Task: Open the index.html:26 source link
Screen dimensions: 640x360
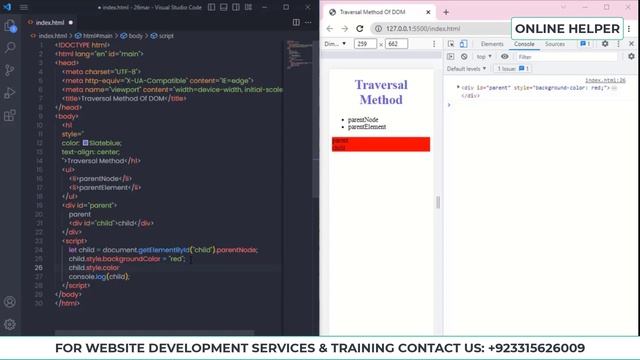Action: [605, 80]
